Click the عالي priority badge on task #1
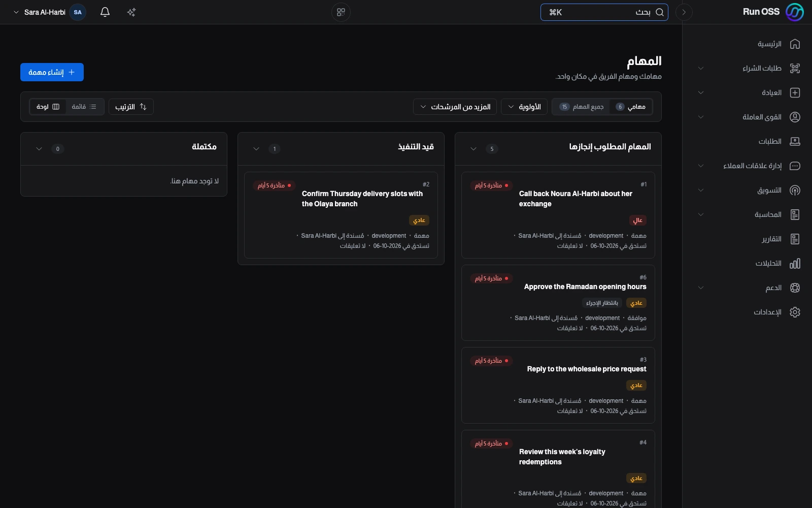The height and width of the screenshot is (508, 812). 638,220
